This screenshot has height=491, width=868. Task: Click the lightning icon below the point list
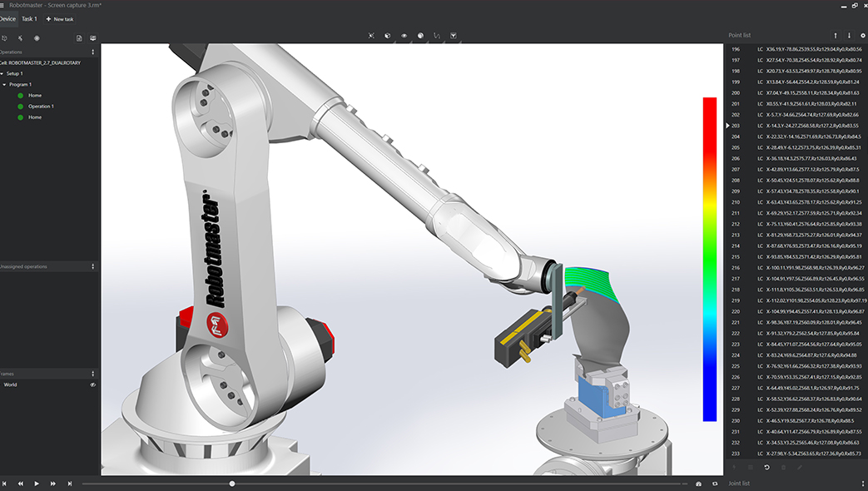coord(735,467)
